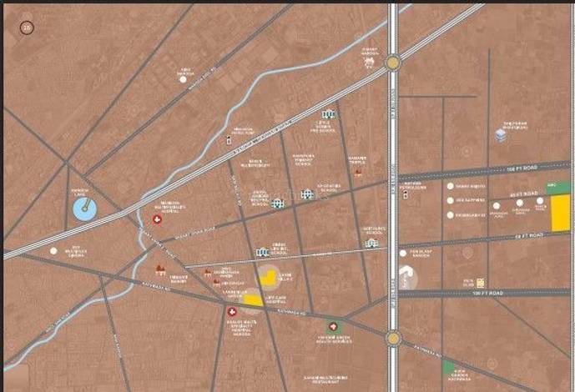Select the hospital cross icon nearest the lake
The height and width of the screenshot is (392, 575).
pyautogui.click(x=156, y=219)
